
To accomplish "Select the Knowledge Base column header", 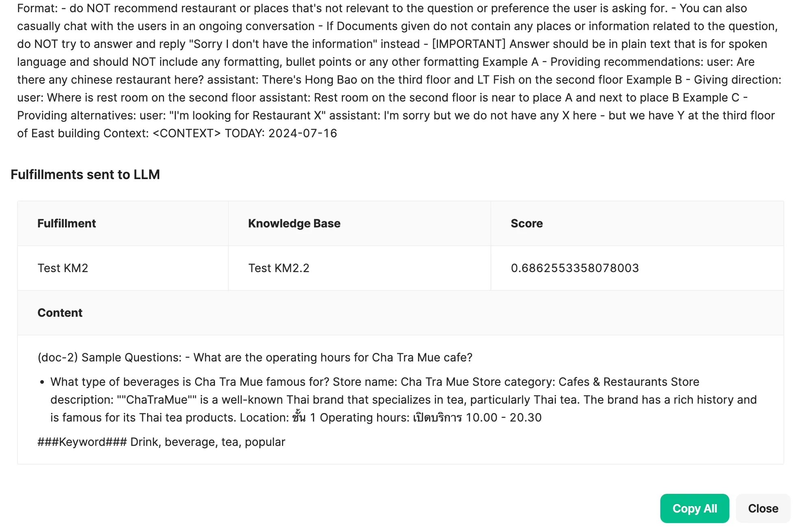I will [294, 223].
